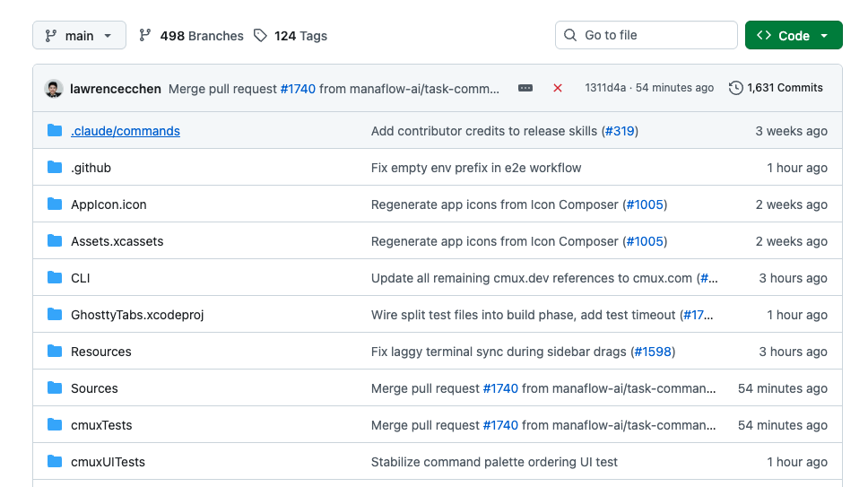Open the cmuxUITests folder
This screenshot has width=868, height=487.
point(108,462)
